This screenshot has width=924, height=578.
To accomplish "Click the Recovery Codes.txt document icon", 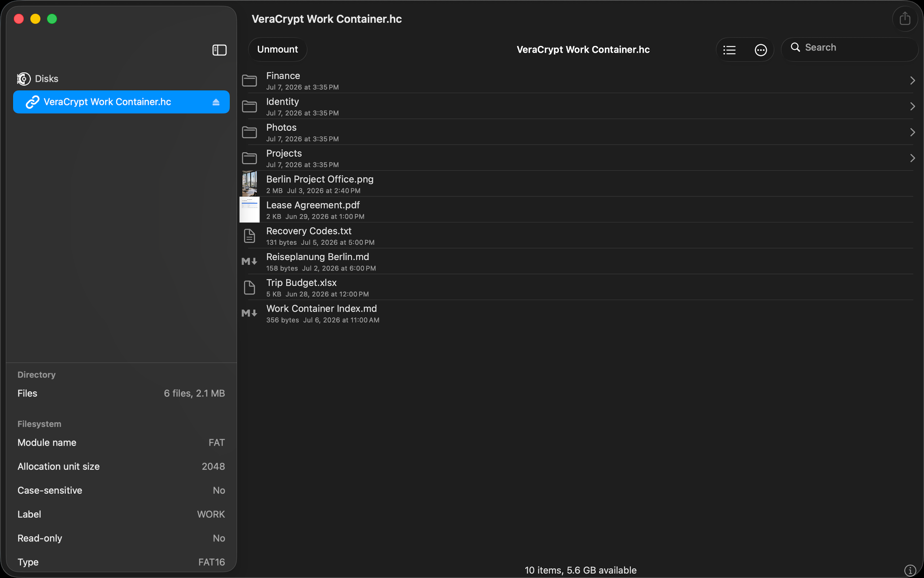I will point(249,236).
